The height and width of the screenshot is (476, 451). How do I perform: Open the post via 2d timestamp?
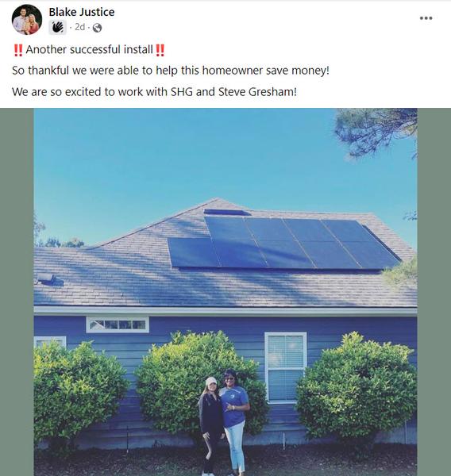click(x=79, y=27)
